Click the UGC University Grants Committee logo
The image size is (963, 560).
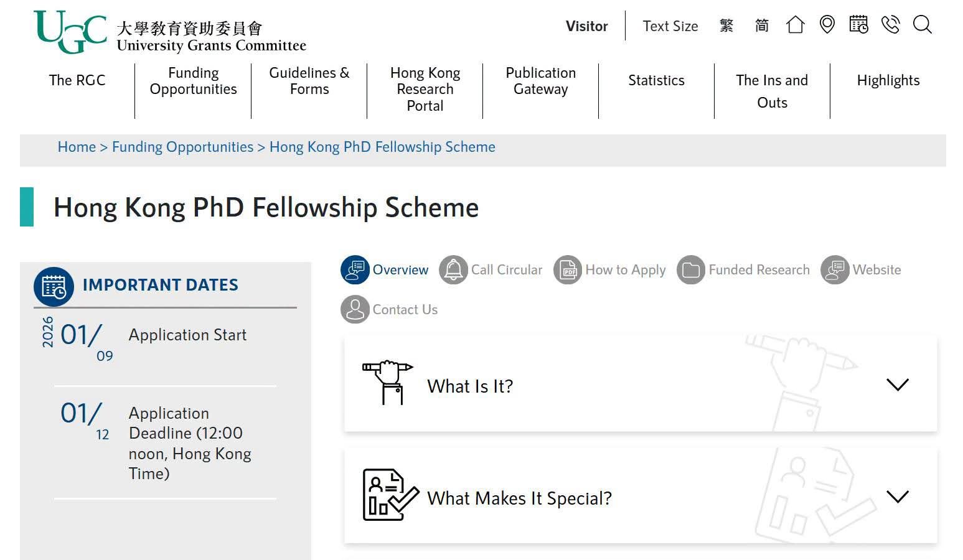pos(170,32)
